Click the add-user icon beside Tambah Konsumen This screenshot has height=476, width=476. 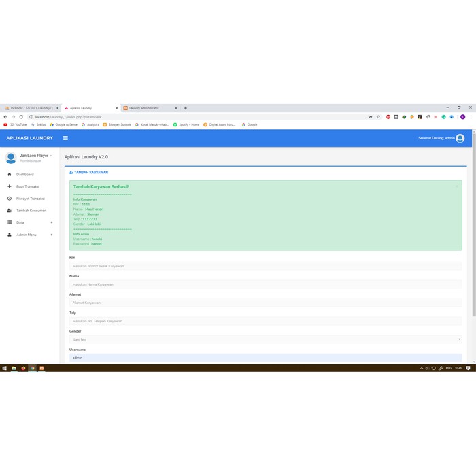pyautogui.click(x=10, y=210)
